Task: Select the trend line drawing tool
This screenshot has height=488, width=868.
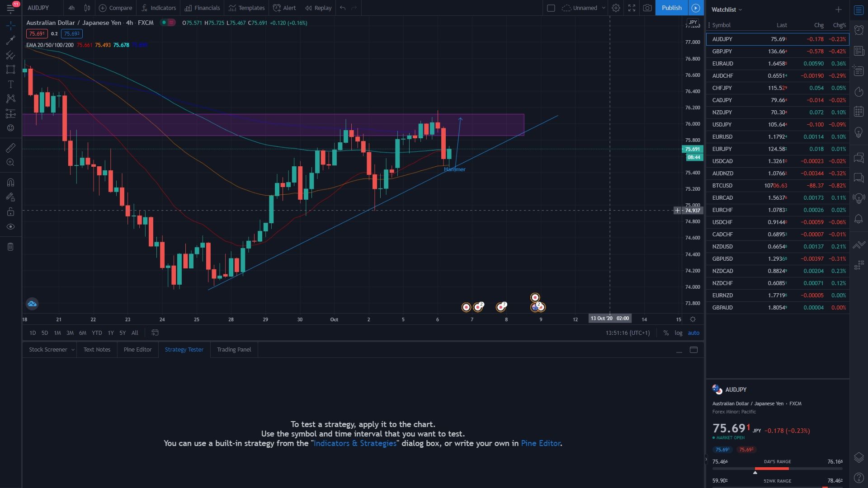Action: tap(10, 40)
